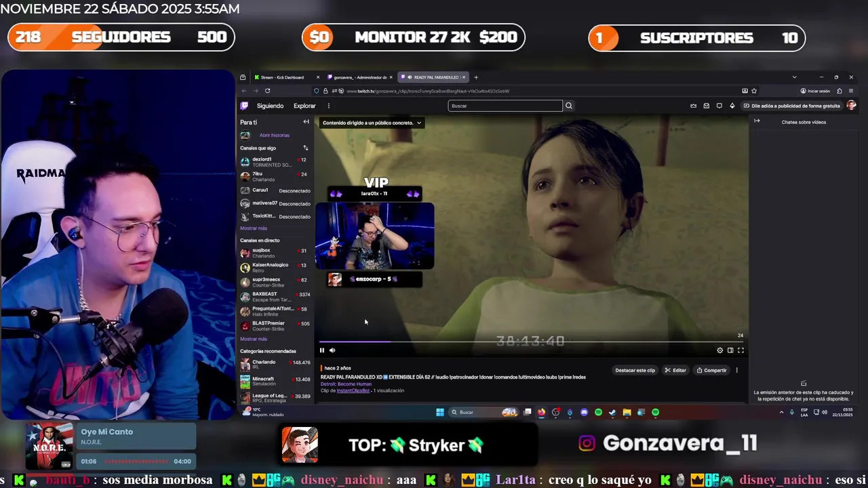Open the whispers chat bubble icon

point(719,106)
